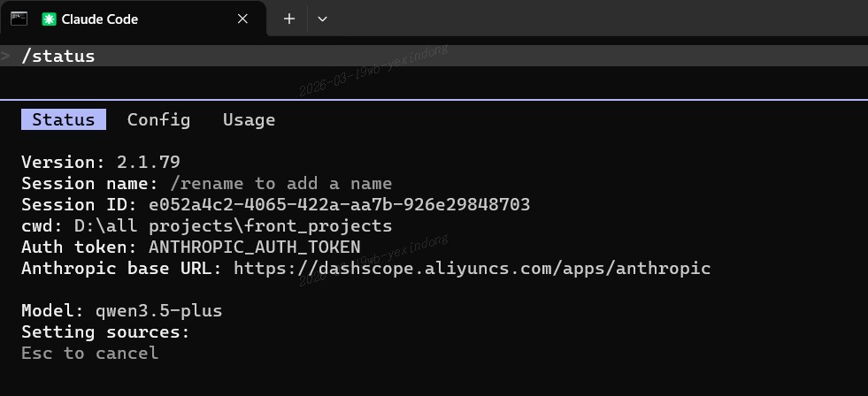Switch to the Status tab
Screen dimensions: 868x396
(x=64, y=119)
